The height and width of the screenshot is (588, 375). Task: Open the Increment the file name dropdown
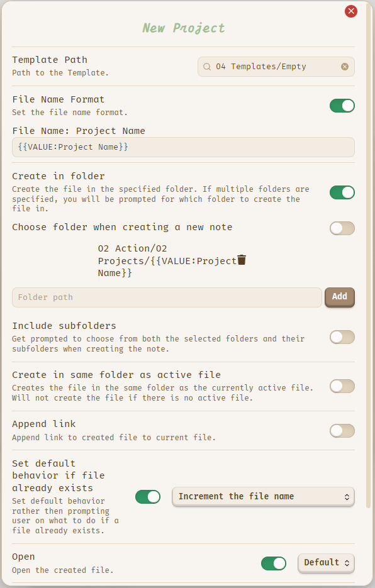tap(263, 497)
